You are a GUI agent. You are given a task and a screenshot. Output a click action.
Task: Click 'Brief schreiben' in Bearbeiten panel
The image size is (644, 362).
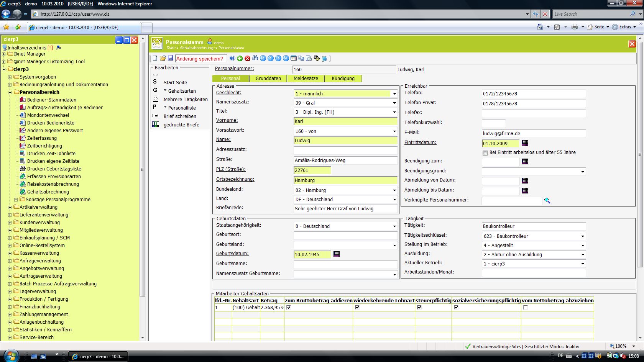coord(180,116)
